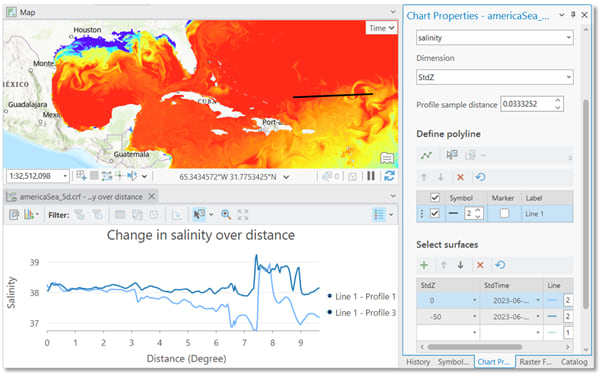Click the select-polyline-from-map icon in Define polyline
The image size is (600, 376).
[x=452, y=155]
